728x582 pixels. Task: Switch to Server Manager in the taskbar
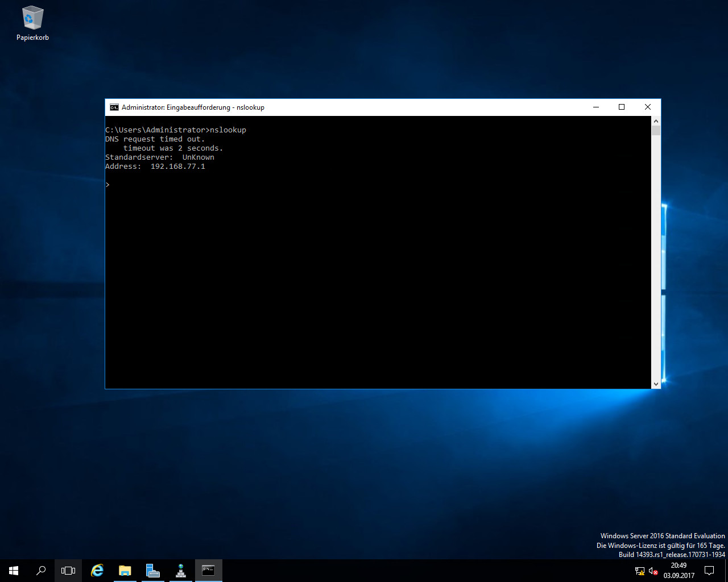pyautogui.click(x=152, y=571)
